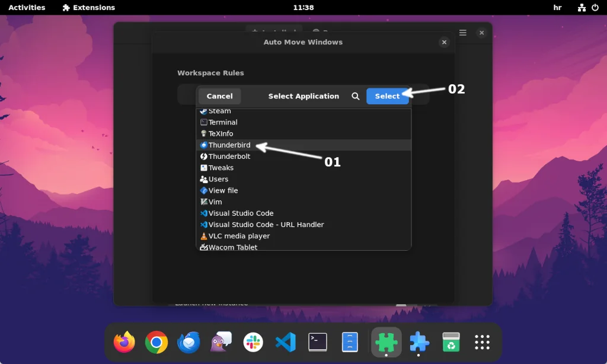Open the Terminal from the dock

click(318, 342)
